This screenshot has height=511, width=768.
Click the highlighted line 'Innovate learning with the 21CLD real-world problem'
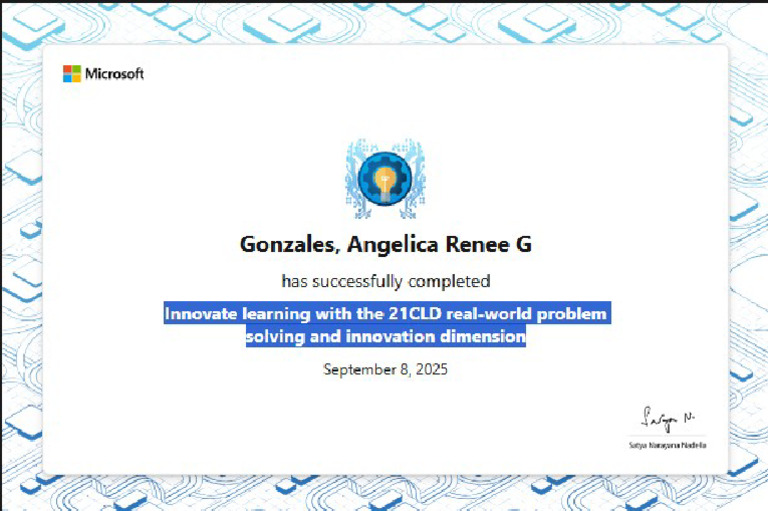click(387, 313)
